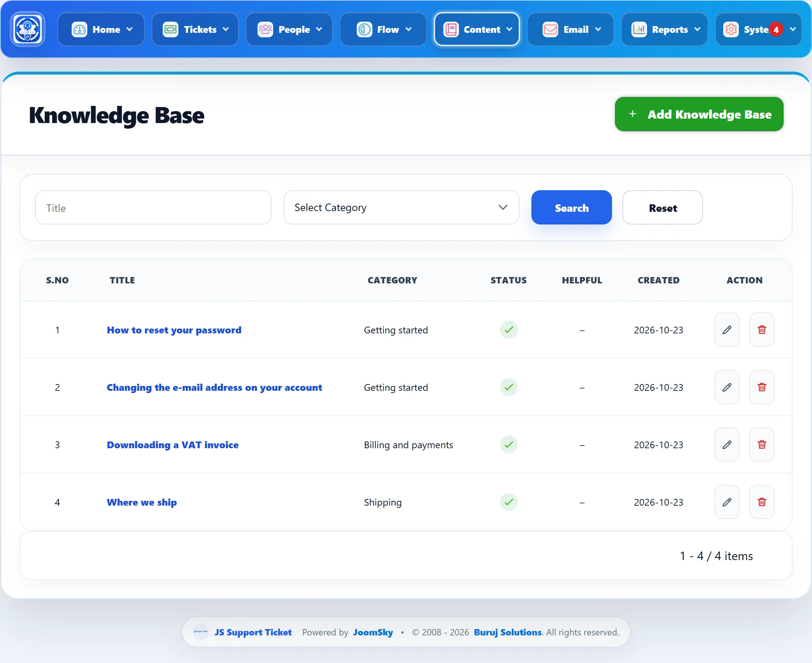Expand the Home menu chevron

[129, 29]
